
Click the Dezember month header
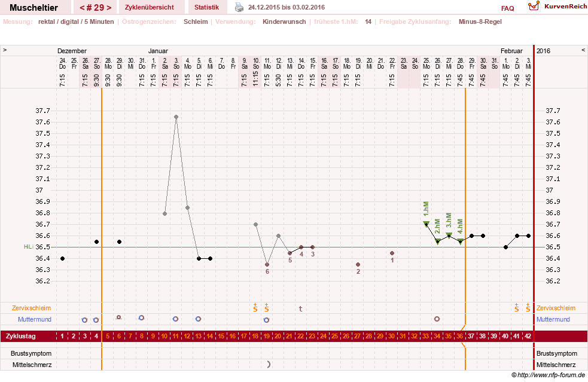pos(72,51)
